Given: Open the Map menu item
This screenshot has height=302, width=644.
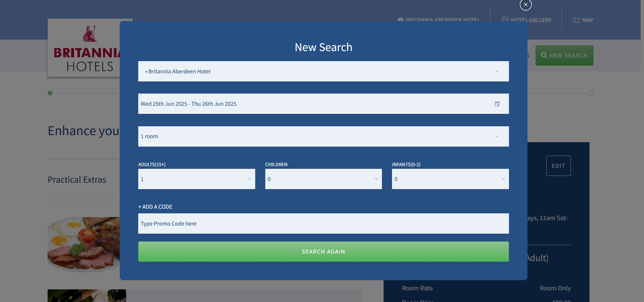Looking at the screenshot, I should point(583,20).
